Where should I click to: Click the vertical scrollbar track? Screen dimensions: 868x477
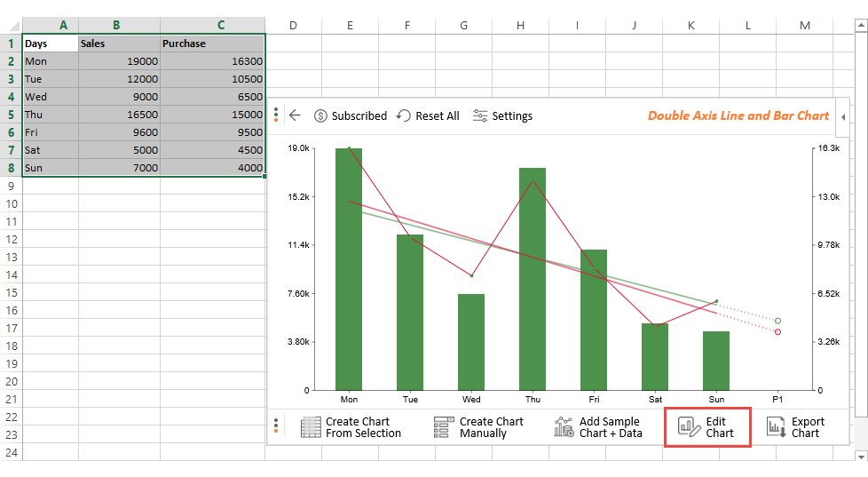[861, 433]
